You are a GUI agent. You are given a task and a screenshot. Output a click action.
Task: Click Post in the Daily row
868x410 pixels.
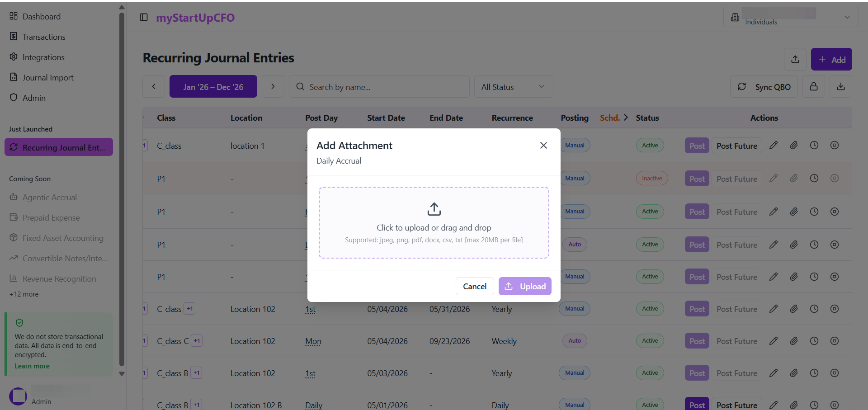coord(697,405)
